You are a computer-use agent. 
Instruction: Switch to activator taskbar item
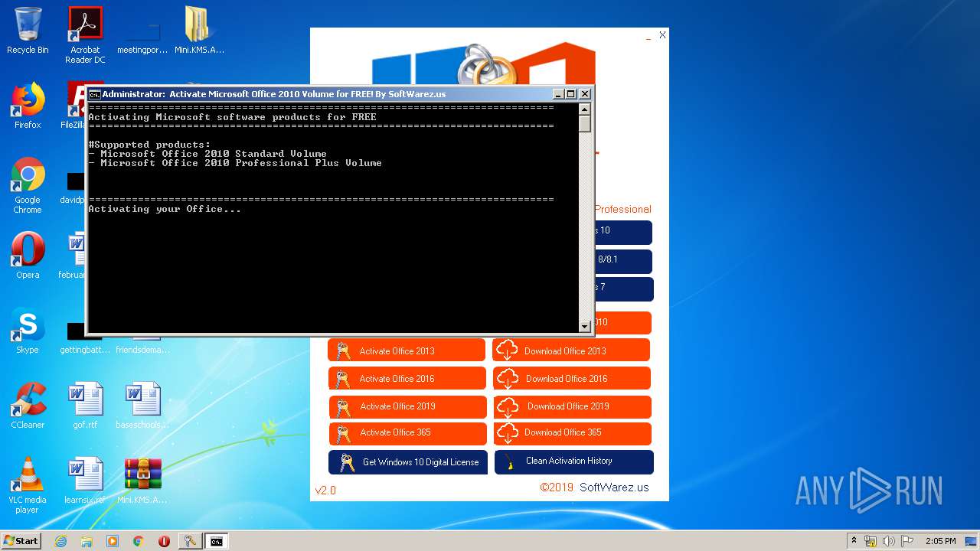coord(191,541)
